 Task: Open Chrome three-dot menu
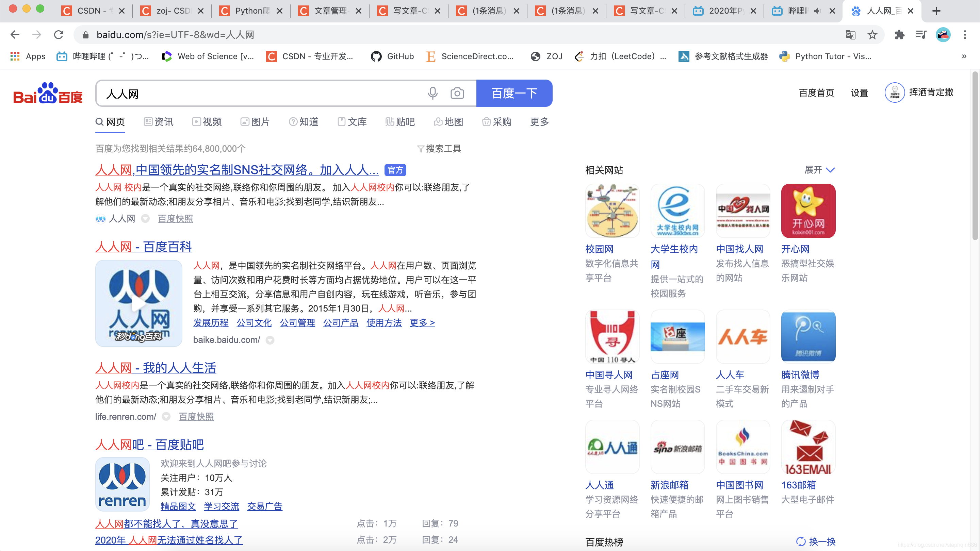(965, 35)
